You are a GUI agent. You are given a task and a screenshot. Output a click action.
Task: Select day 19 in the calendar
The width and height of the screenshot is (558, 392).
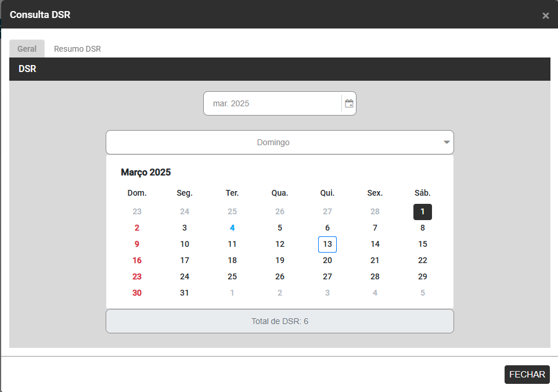pyautogui.click(x=280, y=261)
